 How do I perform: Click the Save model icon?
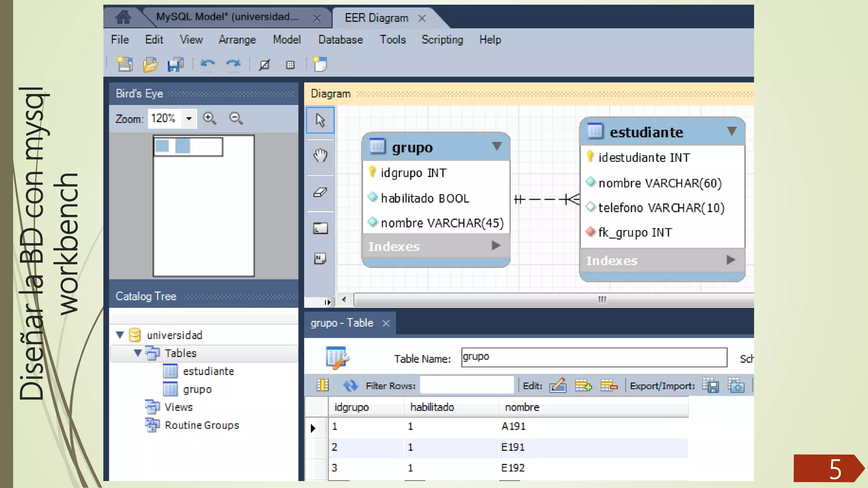point(175,64)
